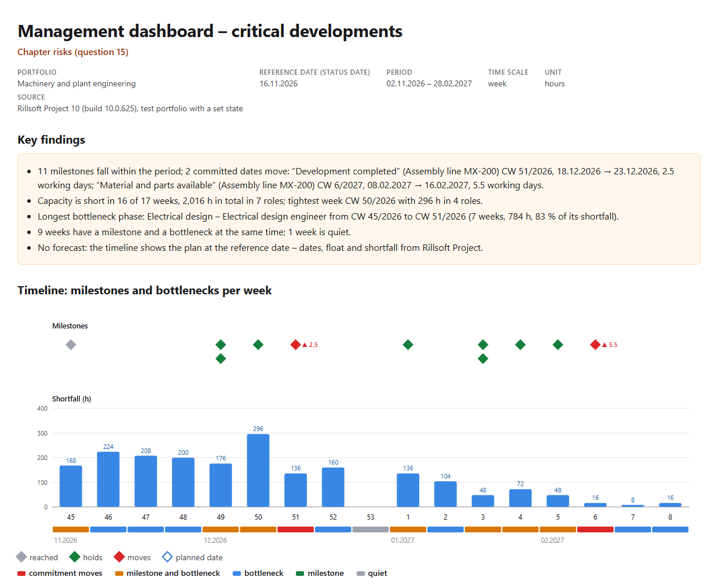Click the blue status strip under week 52

coord(333,529)
